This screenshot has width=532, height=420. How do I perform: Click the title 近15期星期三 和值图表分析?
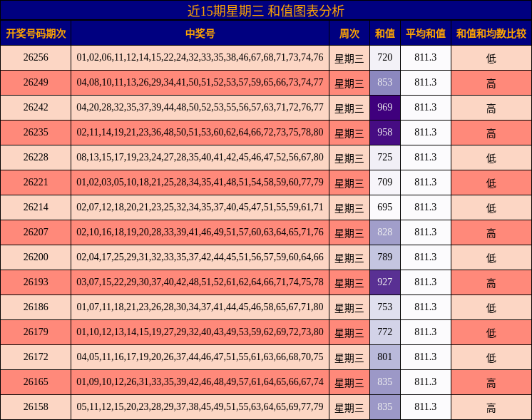coord(266,11)
